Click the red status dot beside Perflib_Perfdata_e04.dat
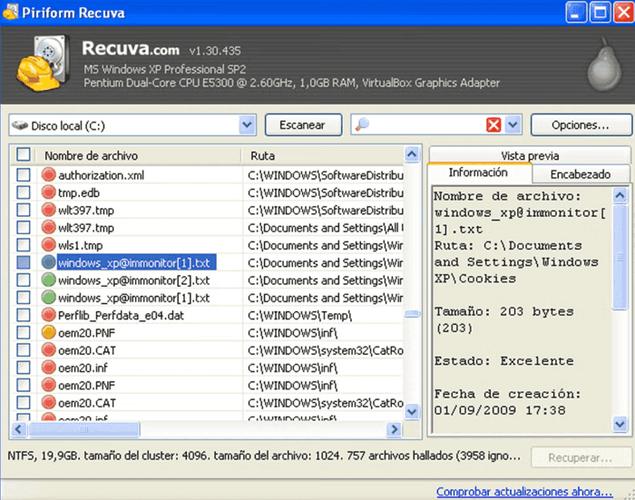The width and height of the screenshot is (635, 500). (48, 315)
